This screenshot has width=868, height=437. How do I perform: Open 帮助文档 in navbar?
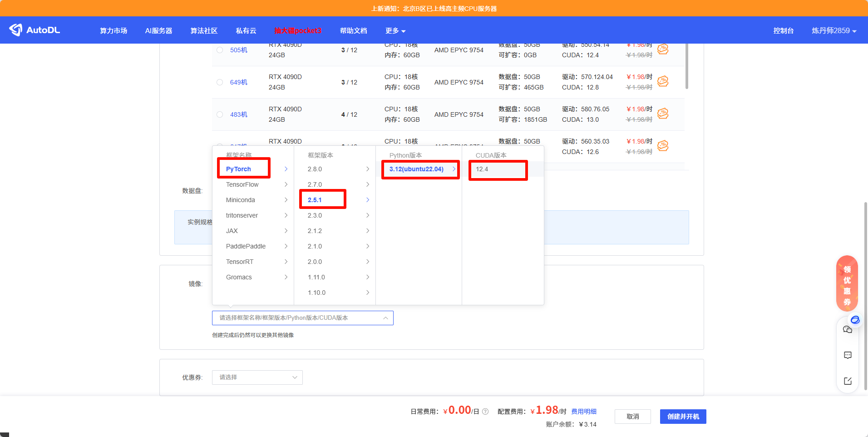click(x=353, y=30)
